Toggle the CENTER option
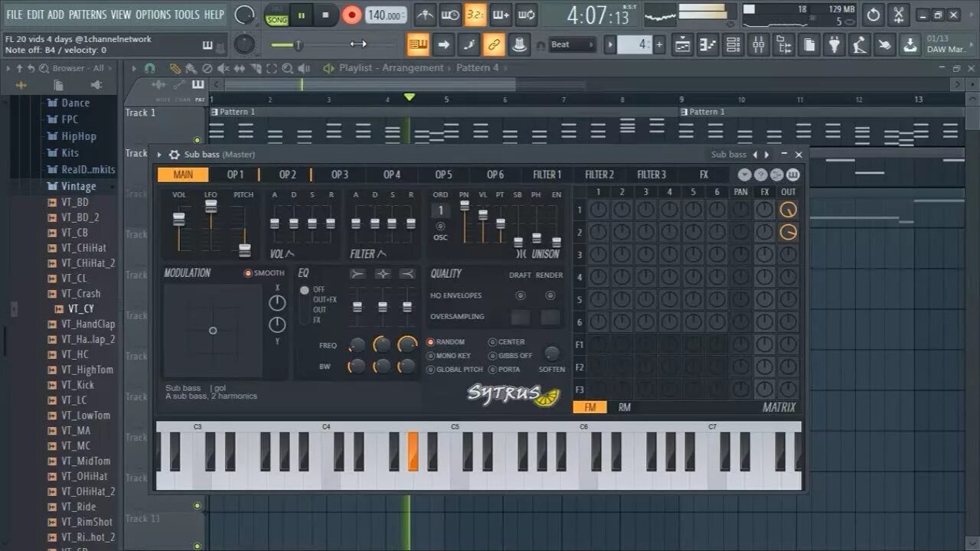Viewport: 980px width, 551px height. click(507, 342)
